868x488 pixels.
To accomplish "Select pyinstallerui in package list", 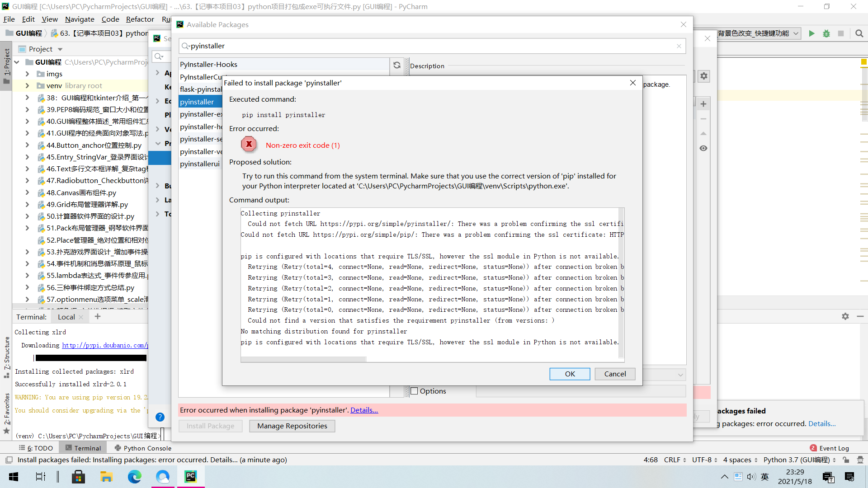I will point(200,164).
